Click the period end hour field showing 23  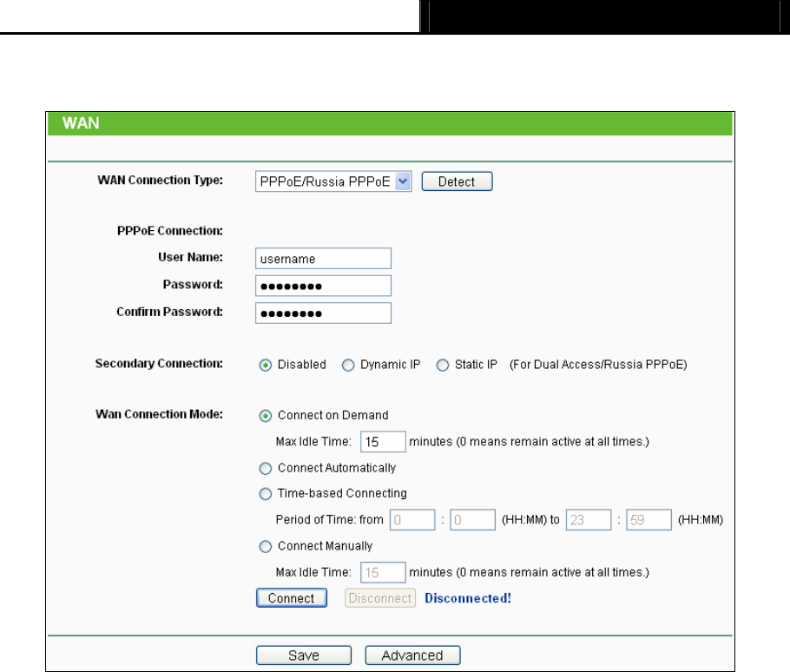(589, 520)
